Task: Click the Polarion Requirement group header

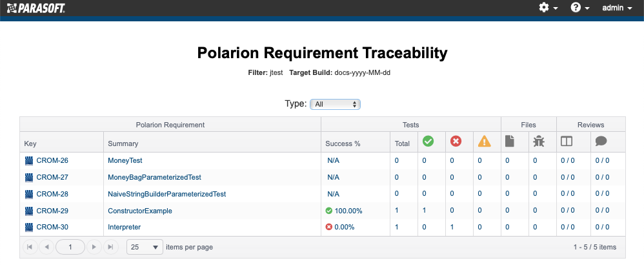Action: coord(170,125)
